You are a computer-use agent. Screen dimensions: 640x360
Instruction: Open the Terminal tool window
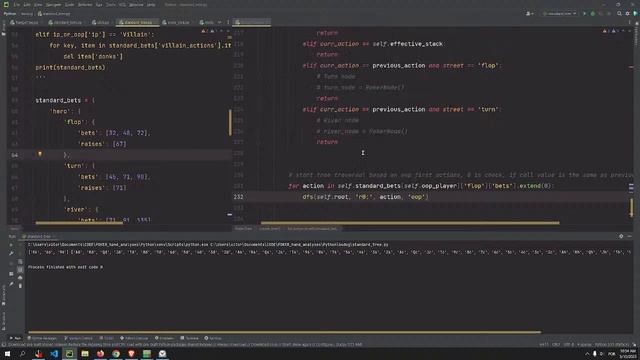(189, 338)
